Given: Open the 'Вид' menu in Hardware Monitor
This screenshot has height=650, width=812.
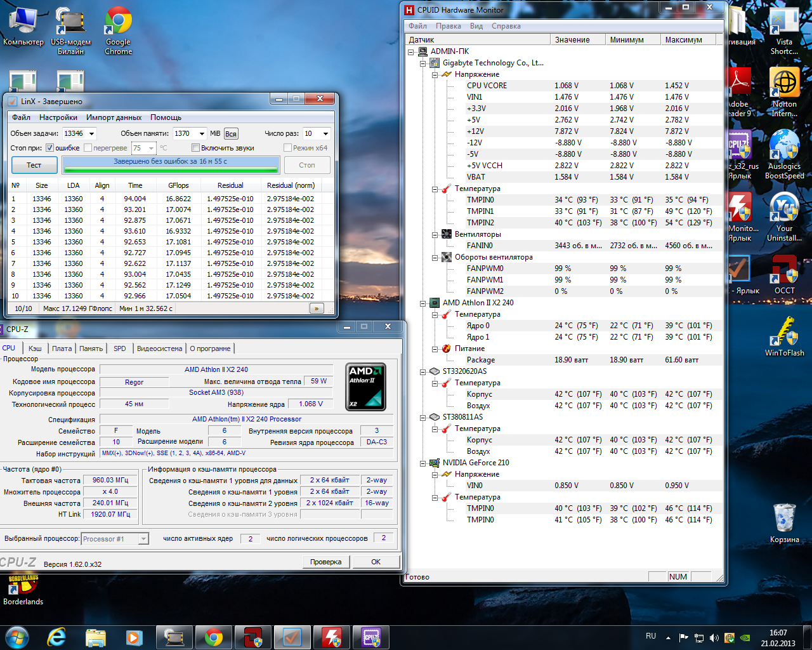Looking at the screenshot, I should [476, 26].
